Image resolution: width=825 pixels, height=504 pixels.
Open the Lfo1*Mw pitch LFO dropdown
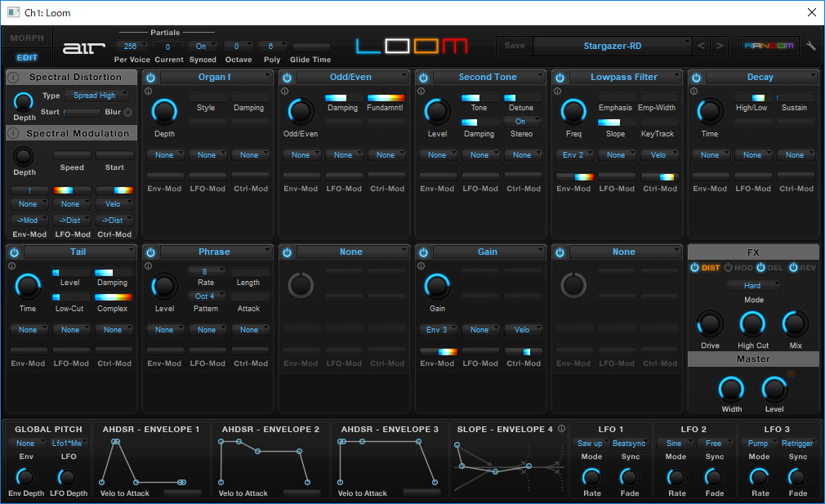(x=69, y=444)
